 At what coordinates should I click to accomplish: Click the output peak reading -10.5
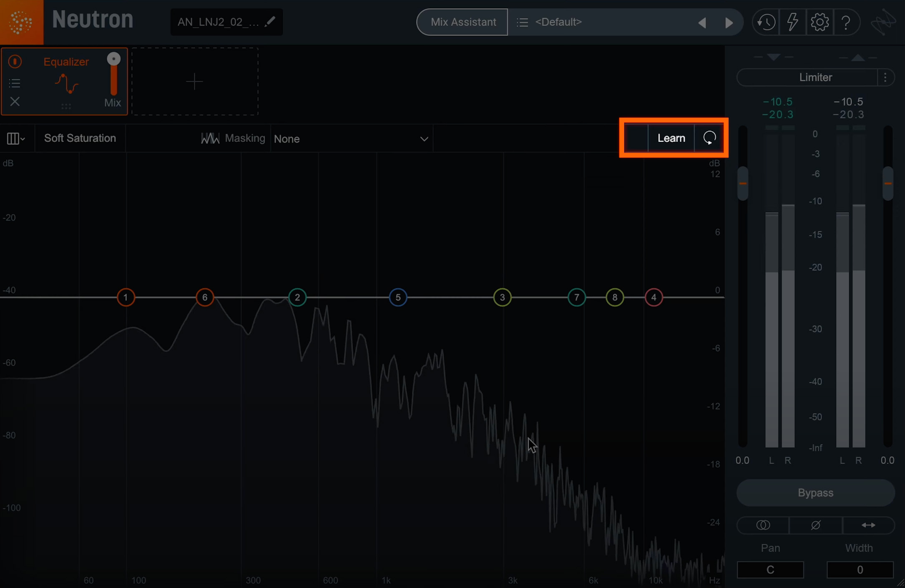[x=848, y=102]
